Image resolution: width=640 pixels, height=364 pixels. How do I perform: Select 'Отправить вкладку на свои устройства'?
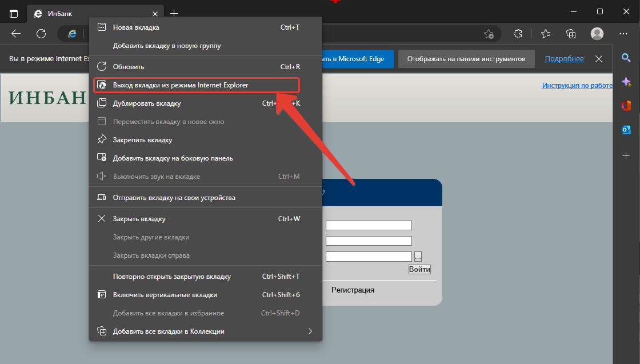(206, 198)
